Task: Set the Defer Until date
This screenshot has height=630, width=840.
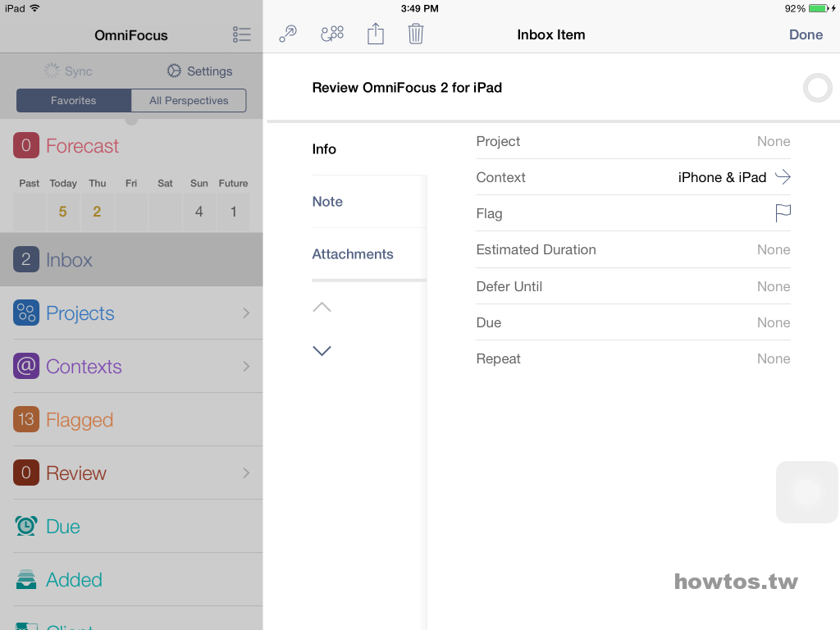Action: [633, 286]
